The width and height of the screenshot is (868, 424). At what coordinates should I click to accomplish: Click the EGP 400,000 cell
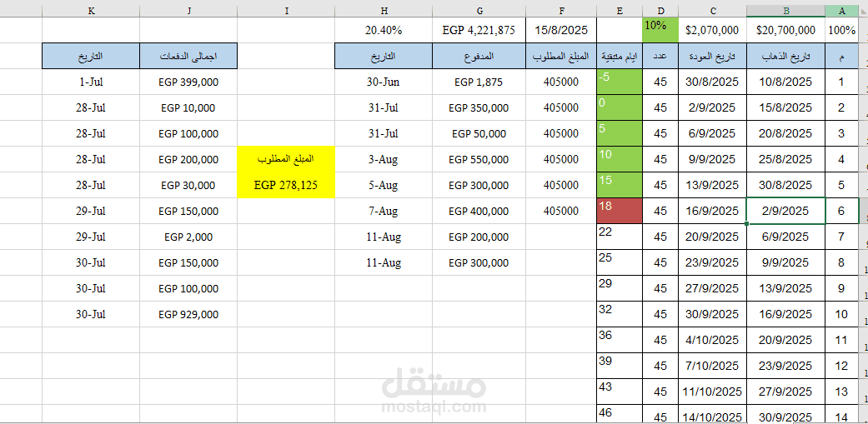pos(479,211)
